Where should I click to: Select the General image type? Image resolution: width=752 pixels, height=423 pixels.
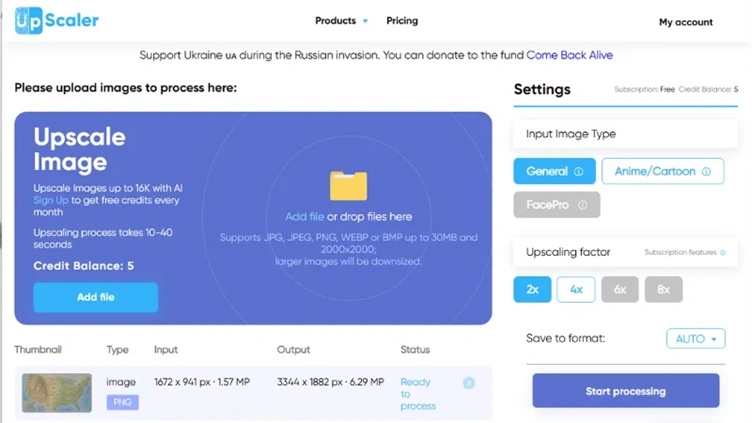(554, 171)
